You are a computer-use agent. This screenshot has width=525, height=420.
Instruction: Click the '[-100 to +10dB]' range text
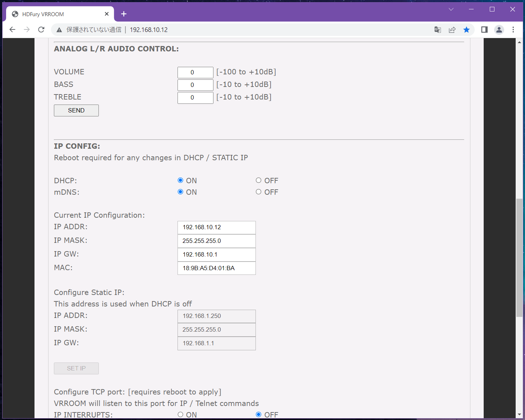[246, 72]
